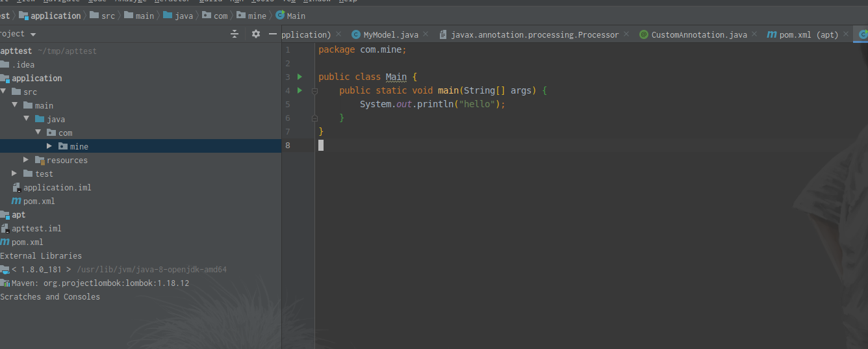Collapse the main folder arrow
Viewport: 868px width, 349px height.
click(15, 105)
